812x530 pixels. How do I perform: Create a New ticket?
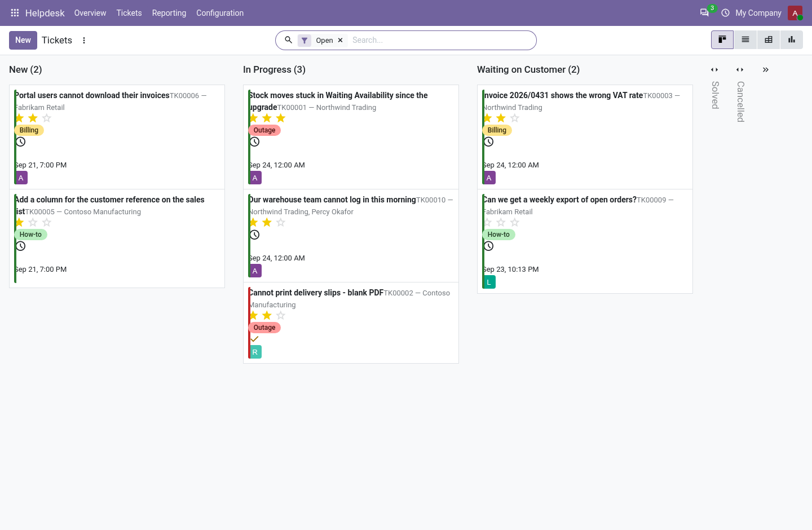tap(23, 40)
